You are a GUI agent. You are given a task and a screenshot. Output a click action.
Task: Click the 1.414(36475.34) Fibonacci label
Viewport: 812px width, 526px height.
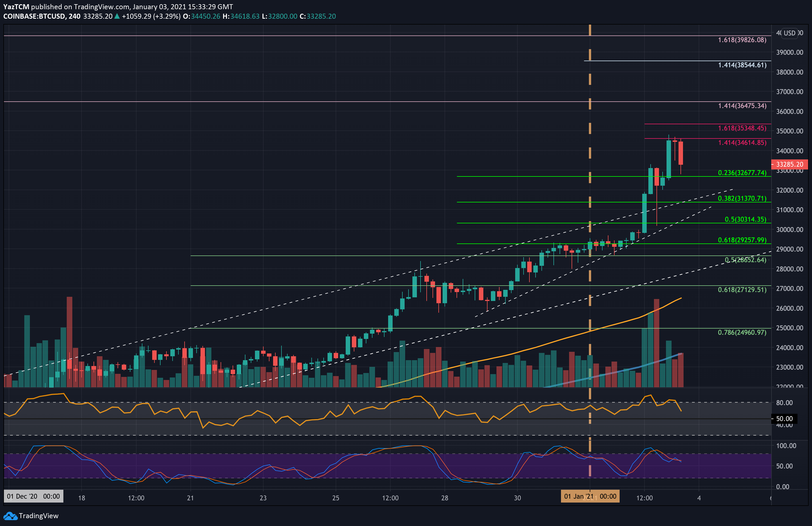coord(742,106)
